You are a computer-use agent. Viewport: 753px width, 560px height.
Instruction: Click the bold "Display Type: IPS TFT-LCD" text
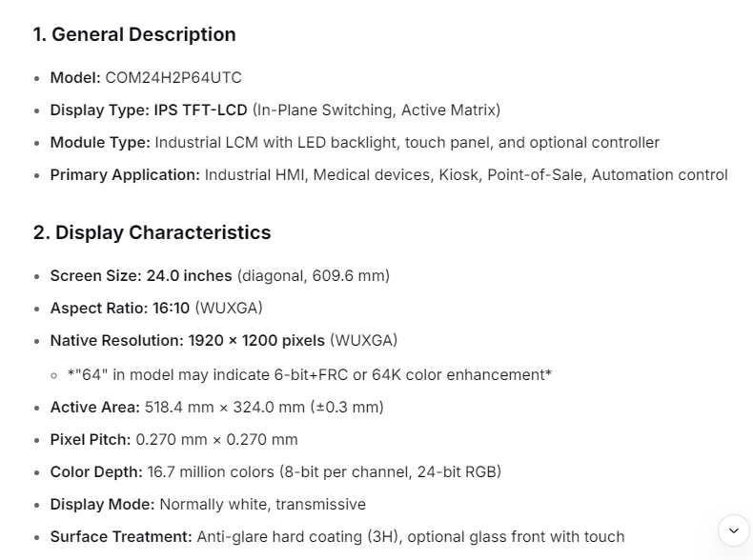(148, 110)
